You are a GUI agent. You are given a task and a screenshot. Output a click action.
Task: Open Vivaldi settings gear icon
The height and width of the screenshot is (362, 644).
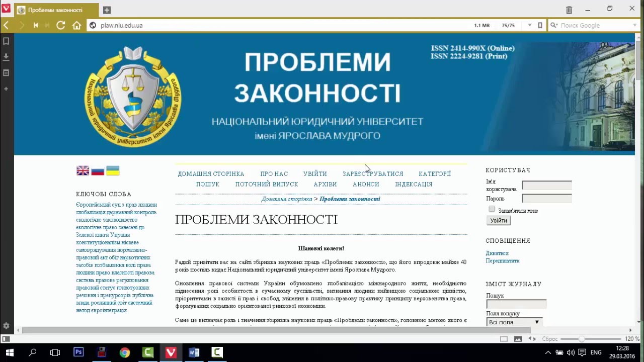point(6,326)
